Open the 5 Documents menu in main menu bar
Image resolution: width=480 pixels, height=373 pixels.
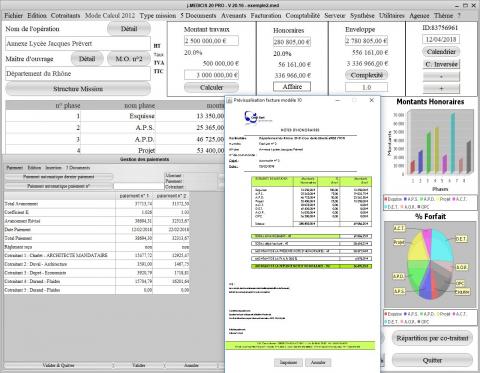click(198, 16)
